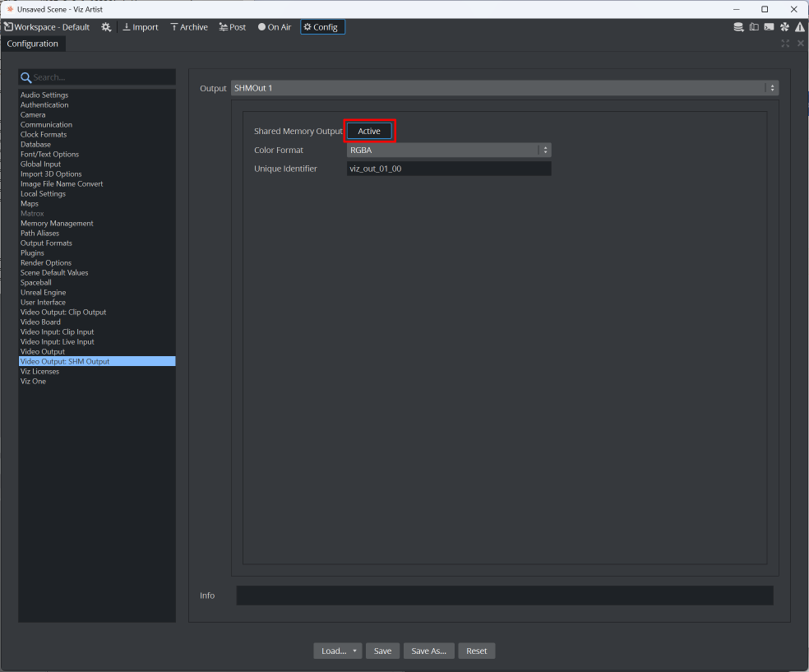
Task: Open the Workspace - Default menu
Action: (x=47, y=27)
